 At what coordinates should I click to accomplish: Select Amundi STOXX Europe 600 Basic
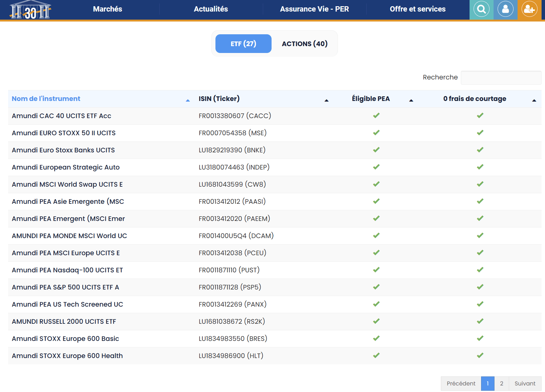coord(65,339)
